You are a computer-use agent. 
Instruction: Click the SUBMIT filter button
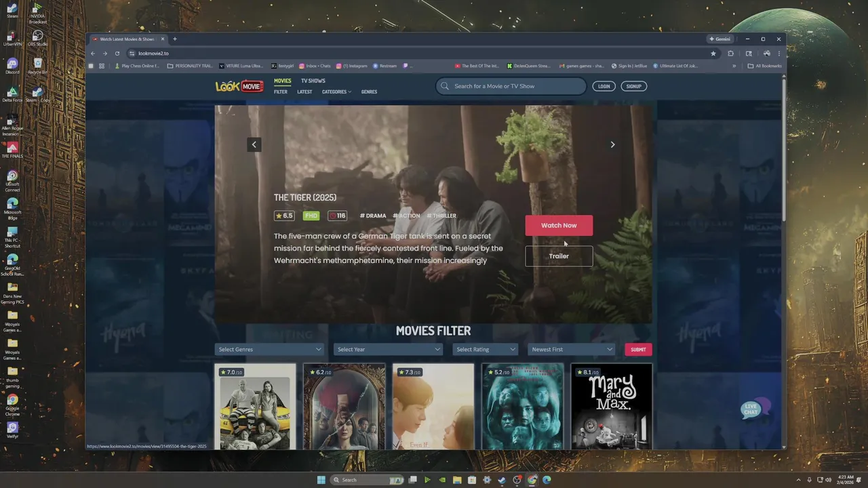[638, 350]
